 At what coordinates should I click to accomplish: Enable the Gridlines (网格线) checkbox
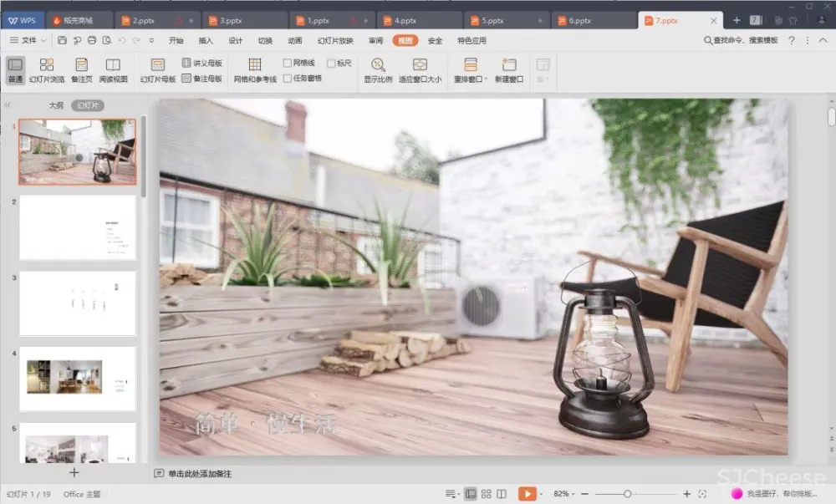click(288, 63)
